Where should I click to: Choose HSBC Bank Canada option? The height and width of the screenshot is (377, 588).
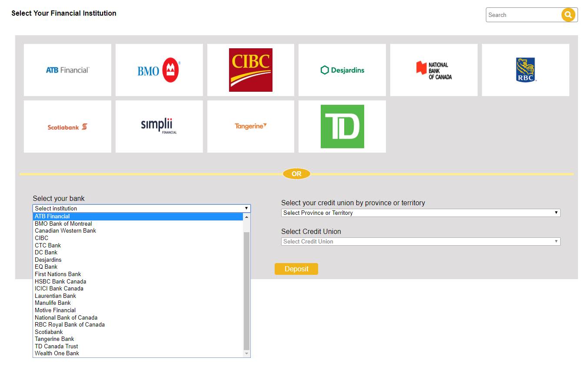click(138, 281)
